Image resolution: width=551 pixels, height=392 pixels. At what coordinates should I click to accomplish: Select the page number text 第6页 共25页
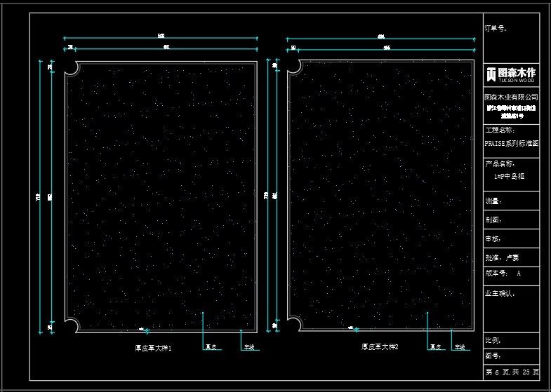click(512, 372)
